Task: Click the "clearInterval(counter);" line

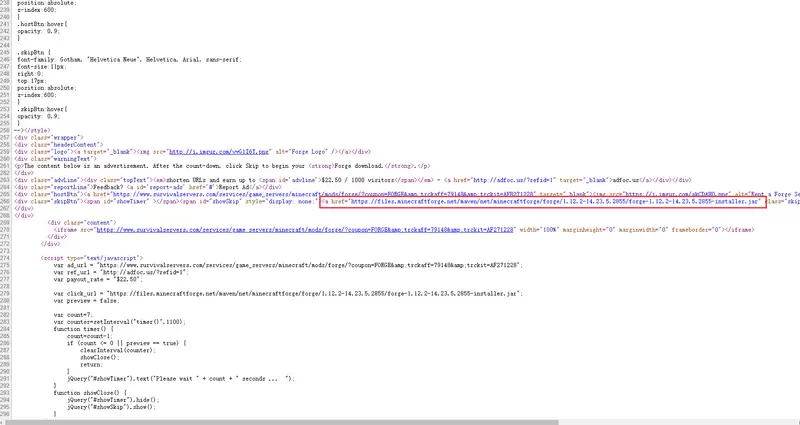Action: point(118,351)
